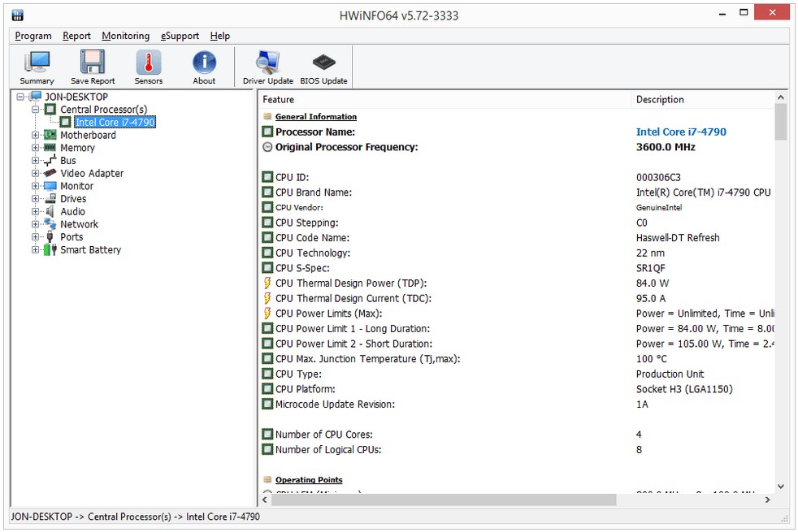
Task: Click the vertical scrollbar up arrow
Action: point(781,97)
